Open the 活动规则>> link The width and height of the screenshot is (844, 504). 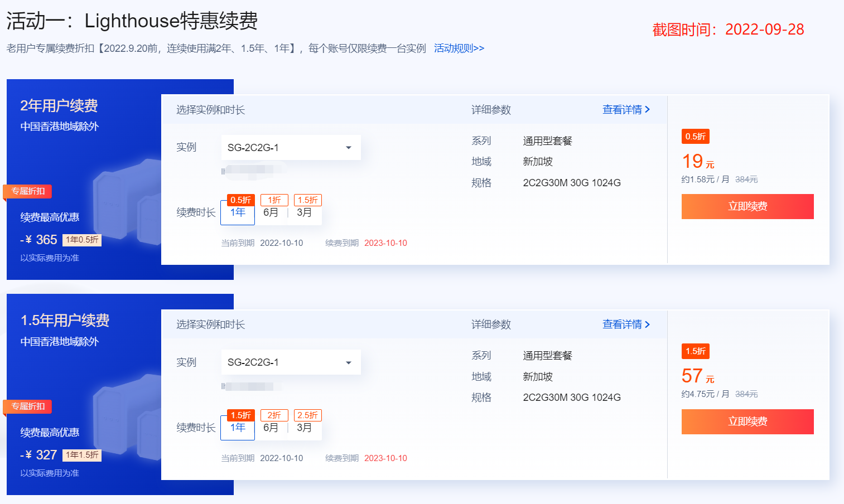[459, 49]
